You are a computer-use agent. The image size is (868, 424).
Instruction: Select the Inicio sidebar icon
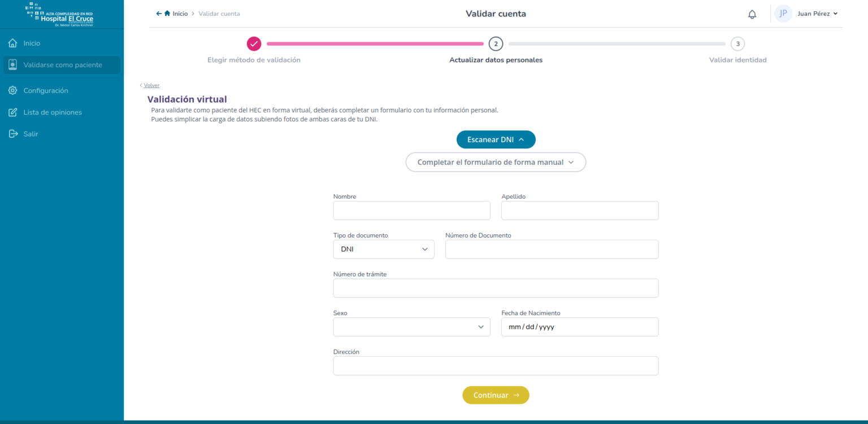pyautogui.click(x=12, y=43)
